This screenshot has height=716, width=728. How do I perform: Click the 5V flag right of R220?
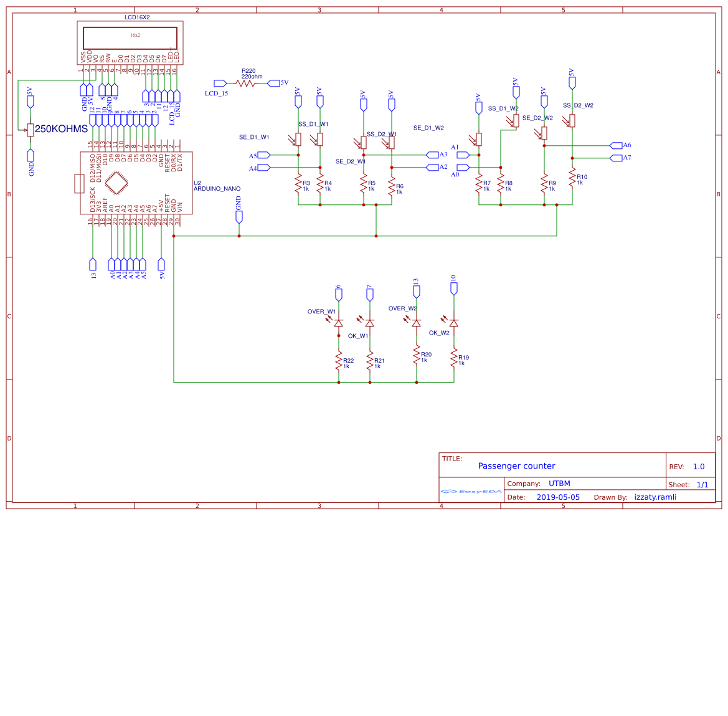[x=273, y=83]
